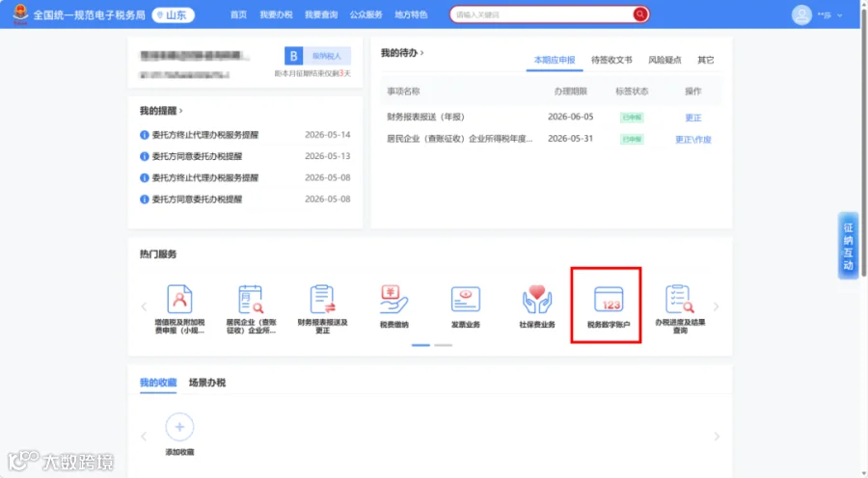Click the 办理期限 column header
This screenshot has height=478, width=868.
tap(570, 92)
